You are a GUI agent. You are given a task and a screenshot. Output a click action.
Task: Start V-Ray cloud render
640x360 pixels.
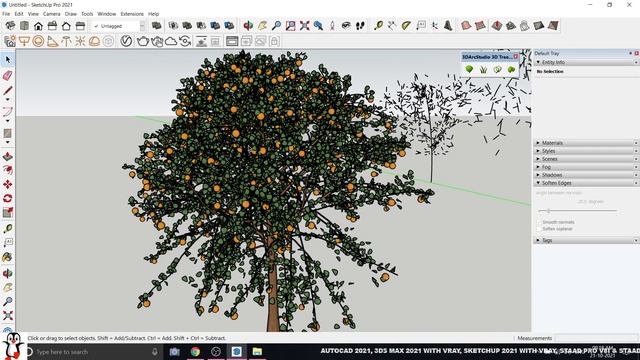171,41
